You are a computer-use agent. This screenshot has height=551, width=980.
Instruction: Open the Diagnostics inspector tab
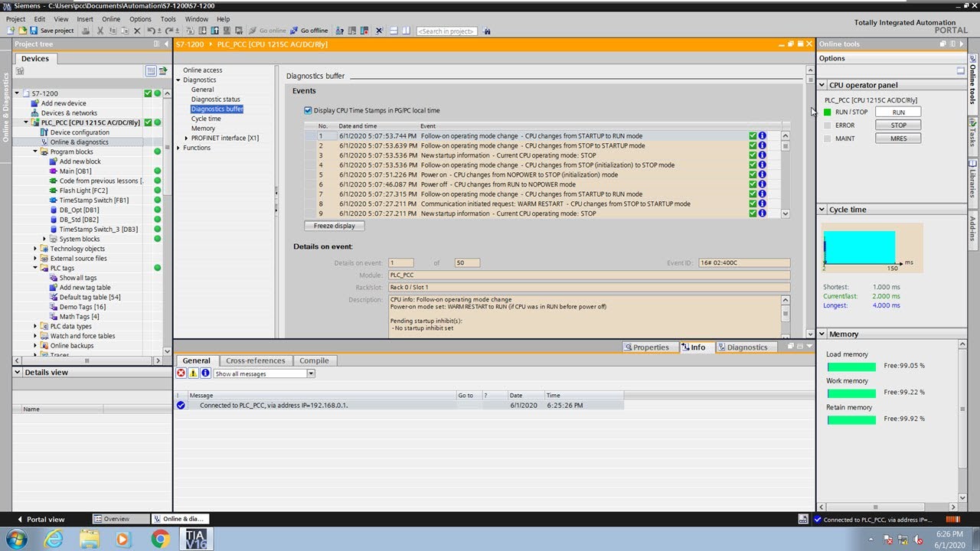pyautogui.click(x=742, y=347)
